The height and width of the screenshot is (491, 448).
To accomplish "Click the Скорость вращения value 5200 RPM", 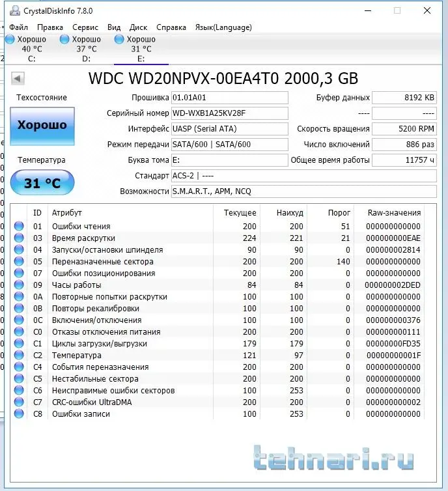I will click(404, 129).
